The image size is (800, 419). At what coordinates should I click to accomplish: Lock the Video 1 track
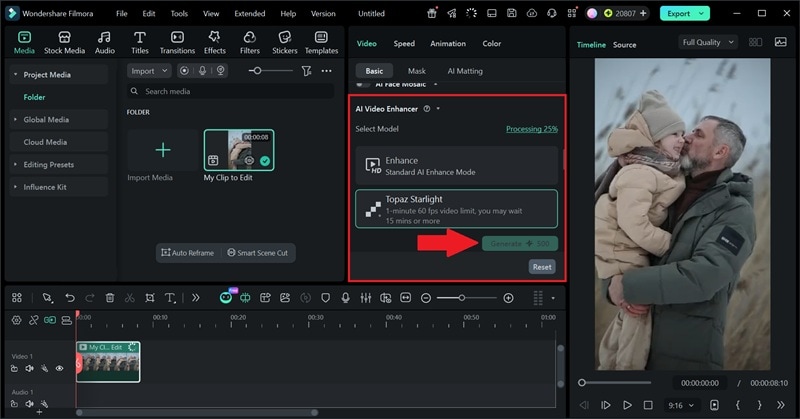(15, 368)
